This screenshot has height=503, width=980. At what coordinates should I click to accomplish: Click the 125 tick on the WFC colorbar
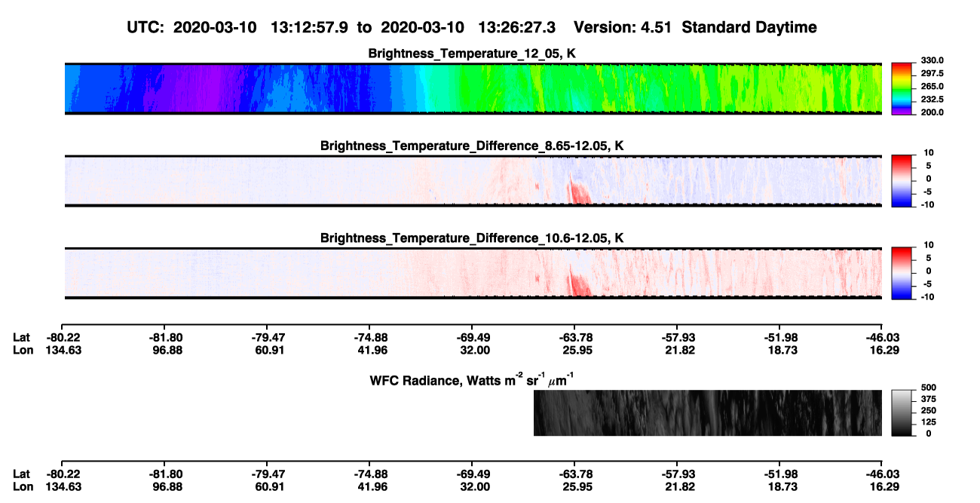point(928,423)
